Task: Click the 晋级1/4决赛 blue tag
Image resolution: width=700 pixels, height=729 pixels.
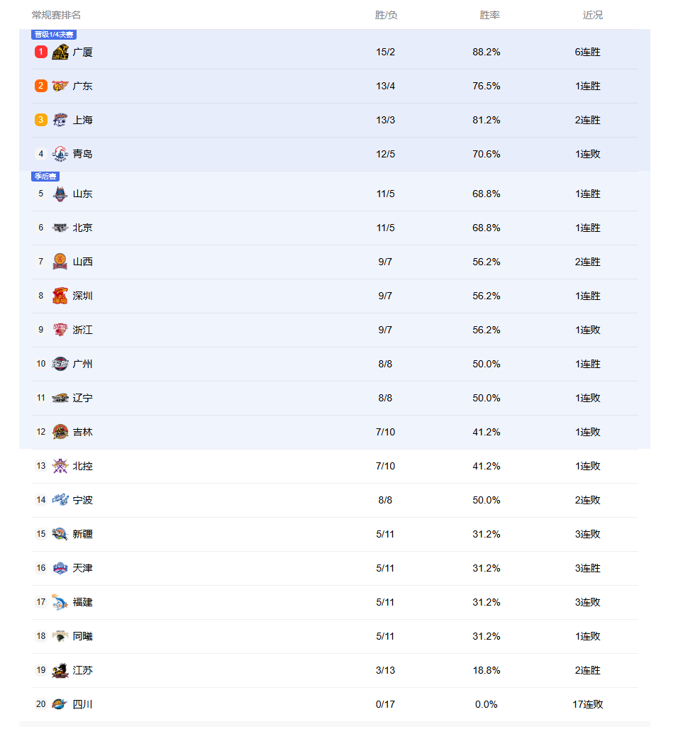Action: [x=54, y=34]
